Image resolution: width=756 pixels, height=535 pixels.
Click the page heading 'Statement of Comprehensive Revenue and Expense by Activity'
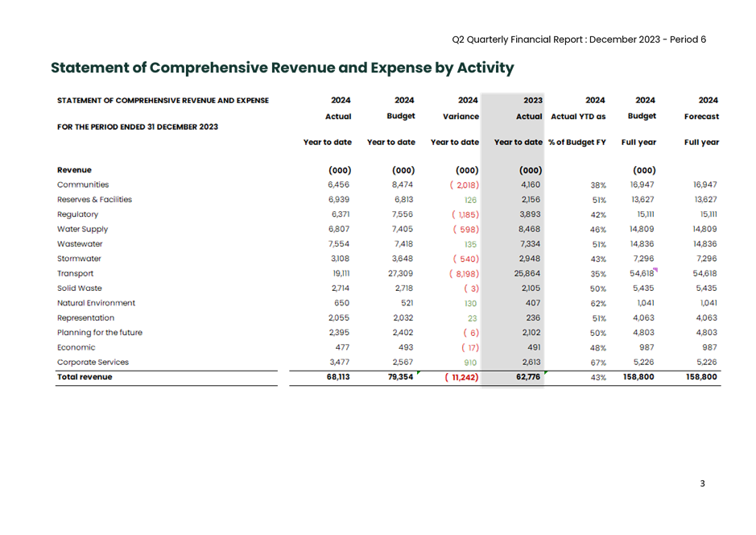[x=282, y=68]
